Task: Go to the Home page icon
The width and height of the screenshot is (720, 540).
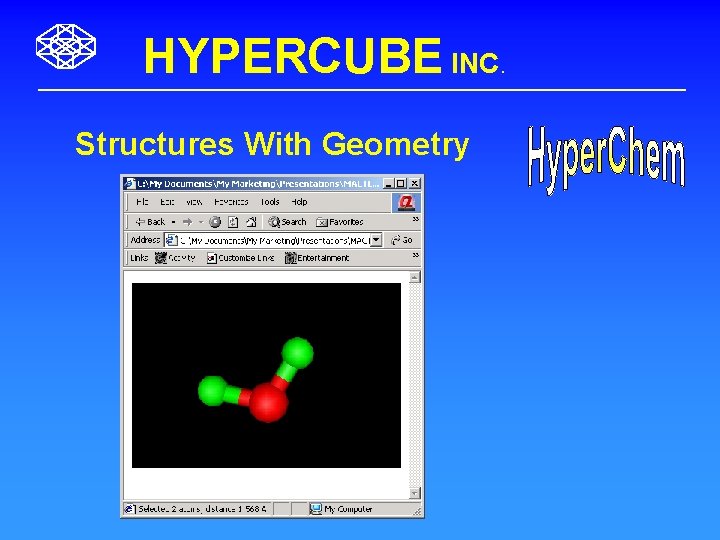Action: (x=251, y=222)
